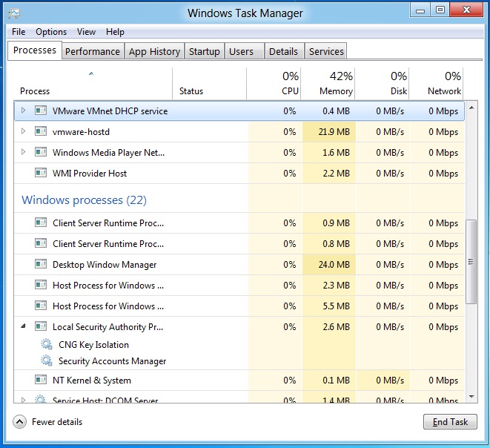Select the Processes tab
Screen dimensions: 490x448
(x=35, y=50)
